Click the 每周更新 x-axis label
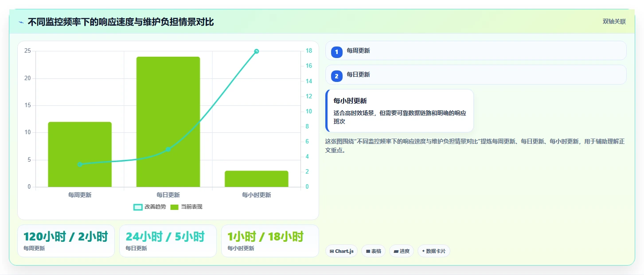 click(x=80, y=195)
